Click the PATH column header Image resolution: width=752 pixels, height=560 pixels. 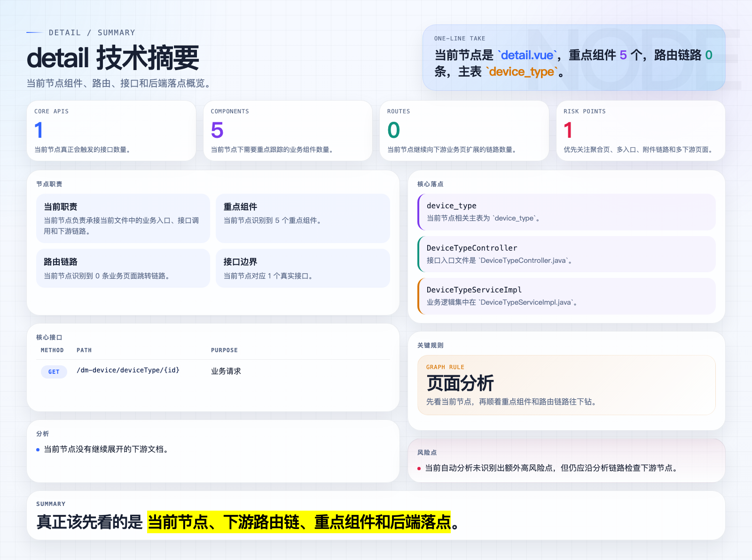(84, 350)
